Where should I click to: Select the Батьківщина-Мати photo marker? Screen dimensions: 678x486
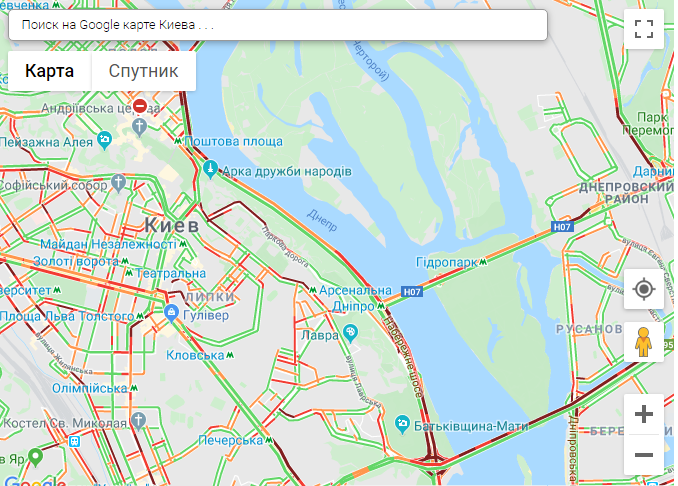(403, 425)
